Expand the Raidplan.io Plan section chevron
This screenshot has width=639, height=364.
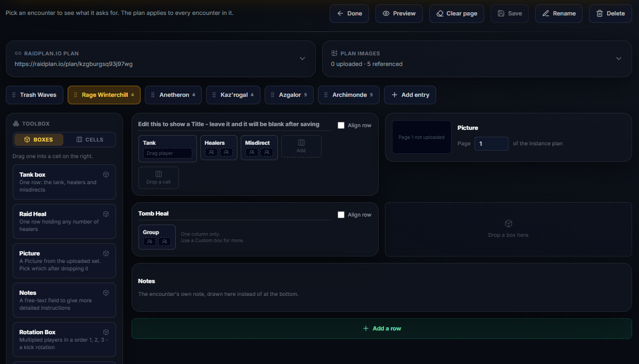tap(302, 59)
